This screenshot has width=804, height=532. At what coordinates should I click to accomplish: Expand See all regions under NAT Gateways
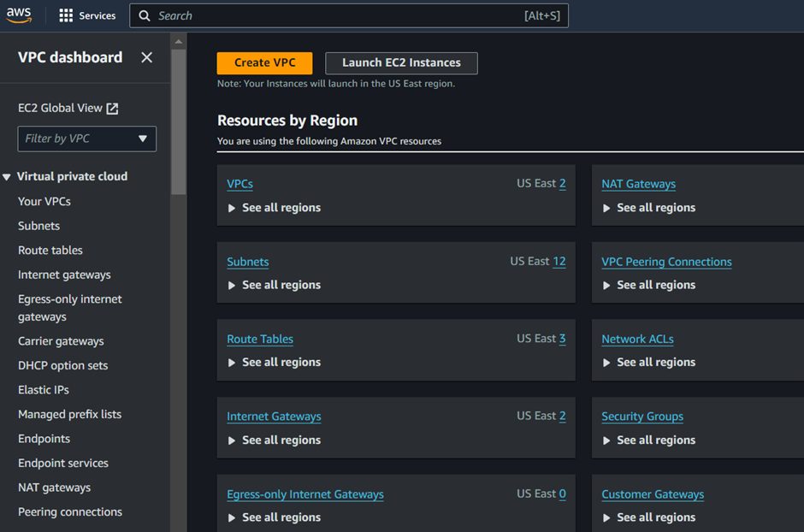pyautogui.click(x=650, y=208)
